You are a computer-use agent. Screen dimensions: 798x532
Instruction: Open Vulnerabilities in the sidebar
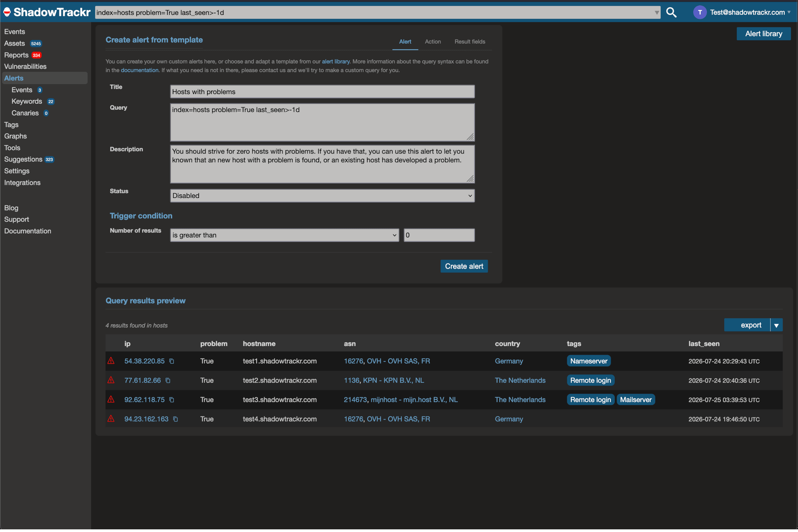tap(26, 66)
